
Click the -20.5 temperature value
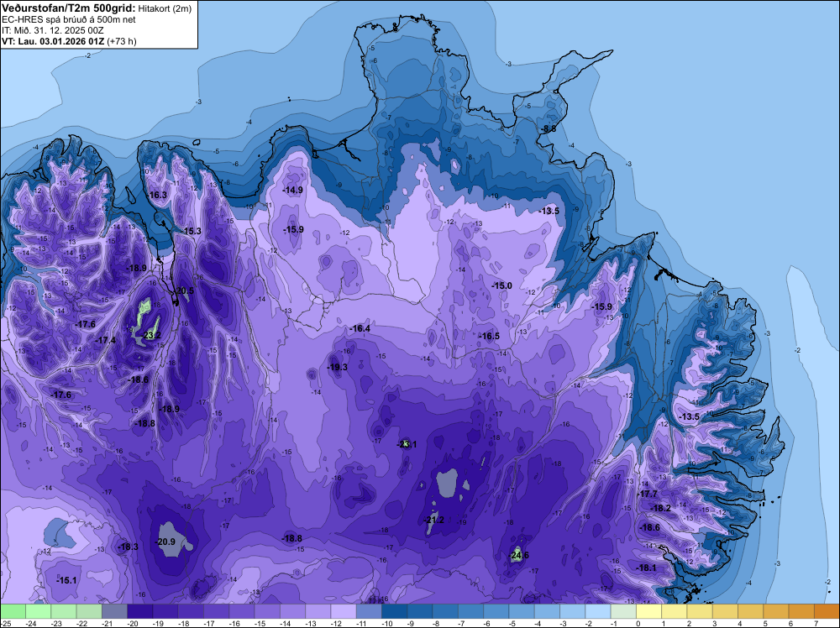pos(184,290)
